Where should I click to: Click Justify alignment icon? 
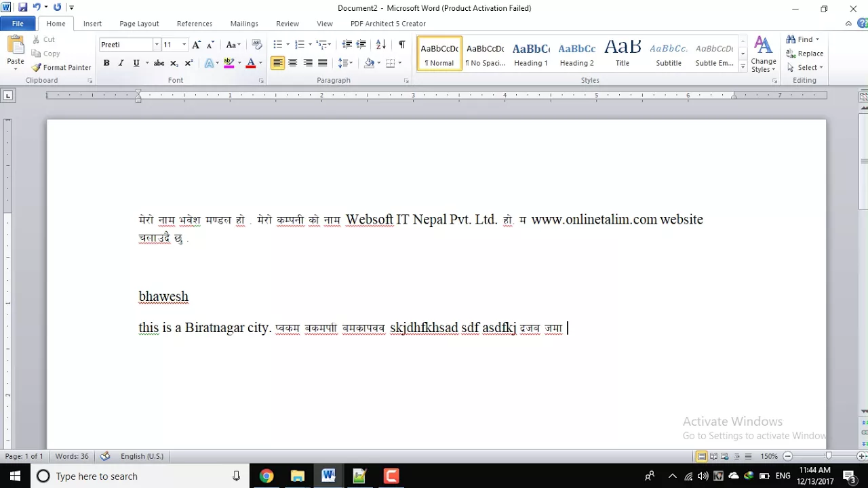tap(323, 63)
